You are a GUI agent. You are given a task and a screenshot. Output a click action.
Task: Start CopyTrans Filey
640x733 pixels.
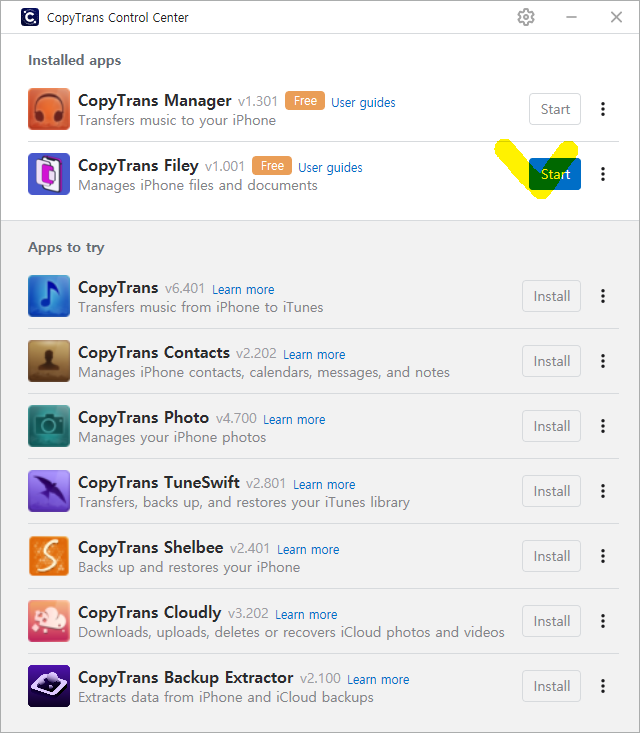click(555, 174)
